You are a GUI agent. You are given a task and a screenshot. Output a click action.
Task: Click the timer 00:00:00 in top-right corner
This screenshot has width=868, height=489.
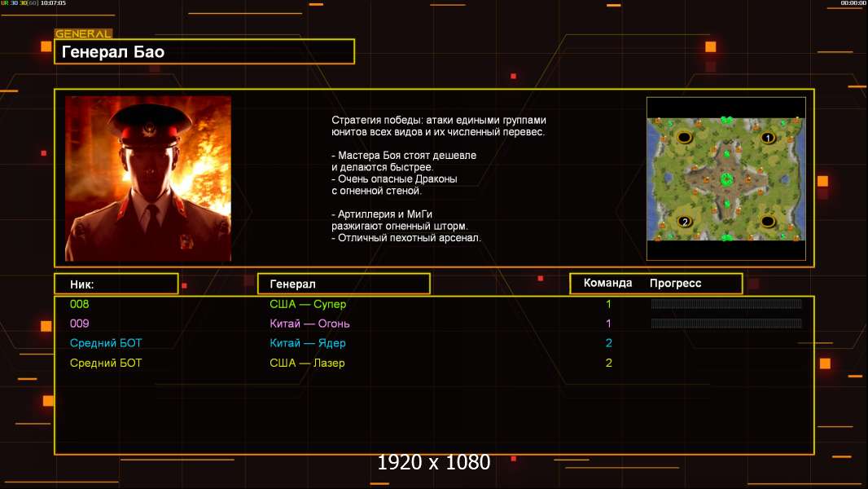[853, 3]
